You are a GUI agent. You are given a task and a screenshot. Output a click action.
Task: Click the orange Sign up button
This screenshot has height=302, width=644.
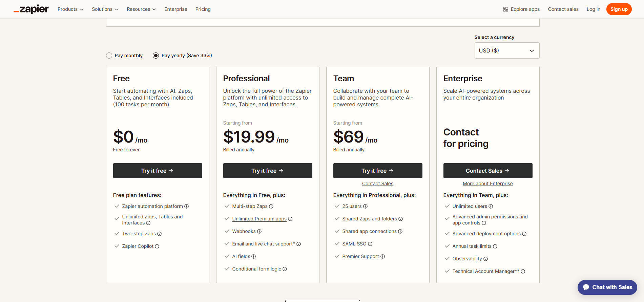[x=619, y=9]
